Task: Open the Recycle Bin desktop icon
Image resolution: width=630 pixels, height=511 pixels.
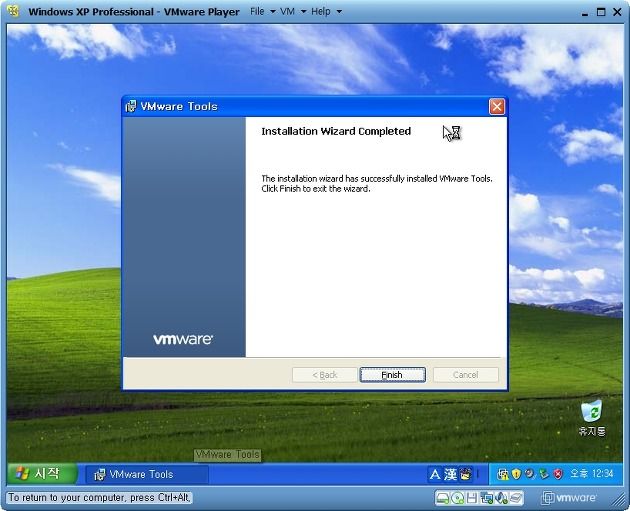Action: (x=592, y=418)
